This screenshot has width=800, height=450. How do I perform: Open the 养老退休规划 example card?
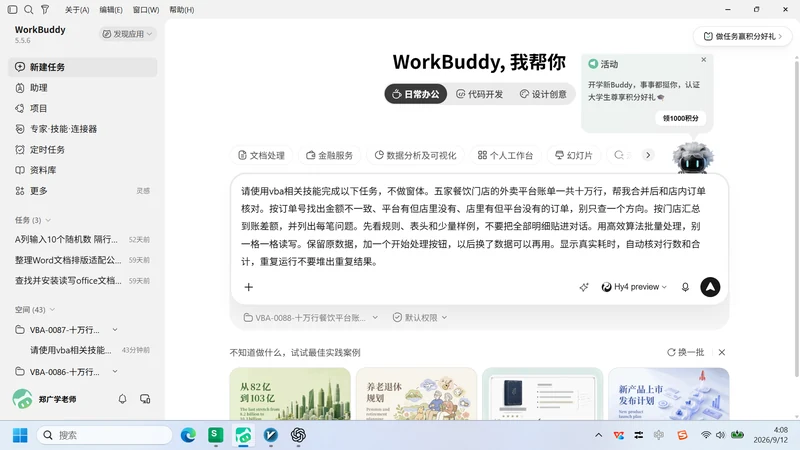click(x=416, y=393)
